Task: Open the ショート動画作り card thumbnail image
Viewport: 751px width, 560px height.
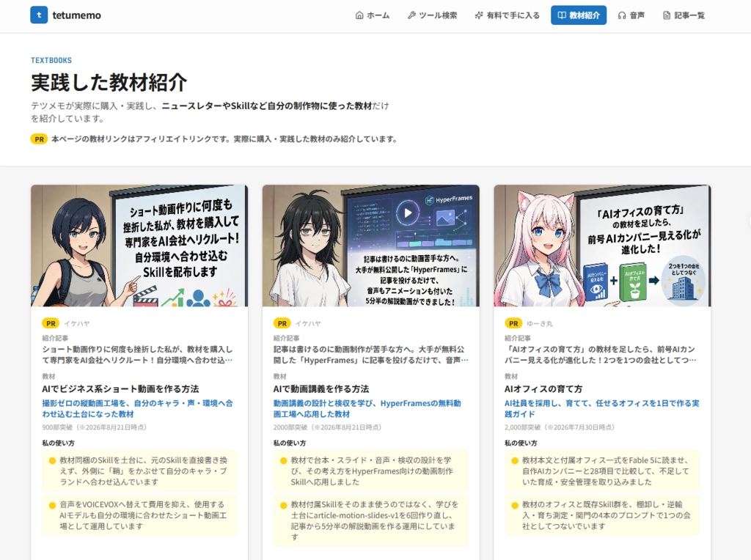Action: click(x=139, y=246)
